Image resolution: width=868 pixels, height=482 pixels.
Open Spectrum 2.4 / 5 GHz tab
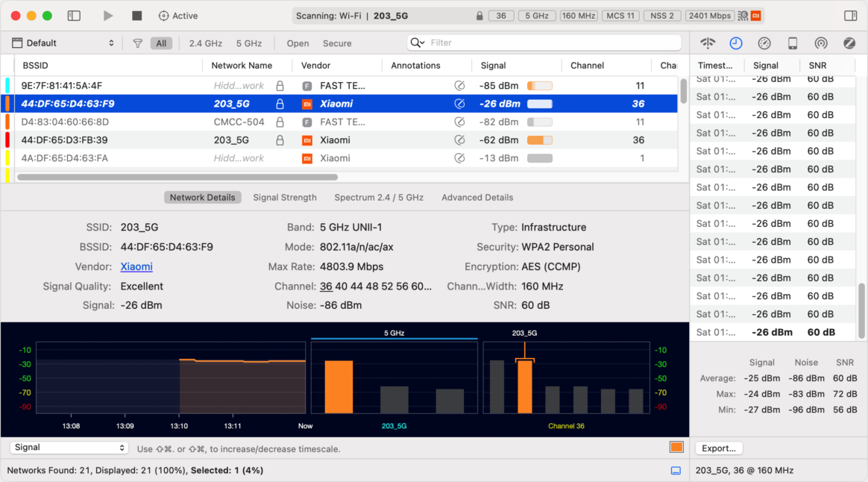coord(379,197)
